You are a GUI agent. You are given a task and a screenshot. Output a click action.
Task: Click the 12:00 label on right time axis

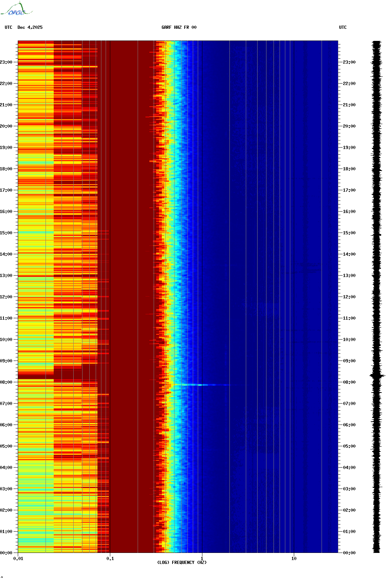tap(349, 297)
